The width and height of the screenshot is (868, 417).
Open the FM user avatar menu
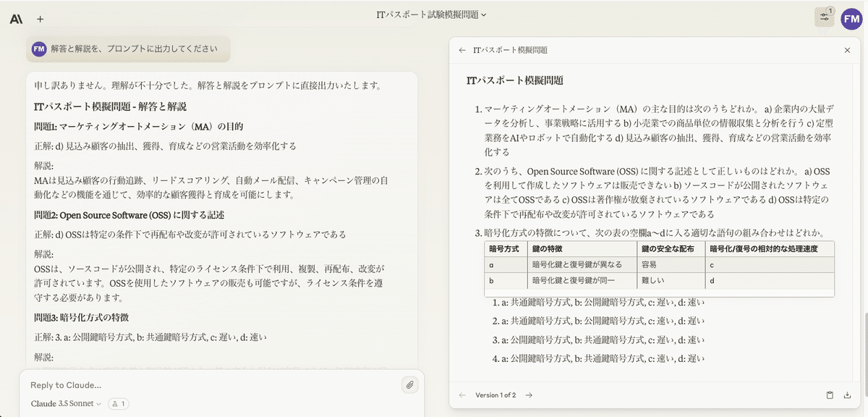pos(851,18)
